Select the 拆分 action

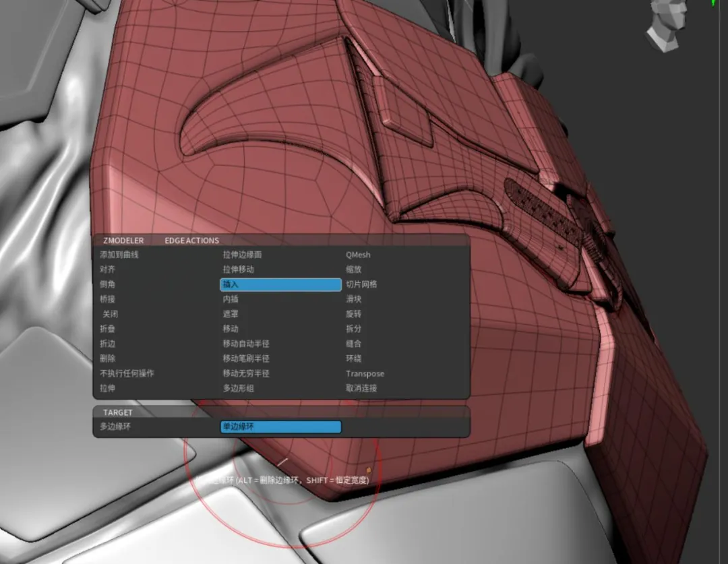[353, 329]
